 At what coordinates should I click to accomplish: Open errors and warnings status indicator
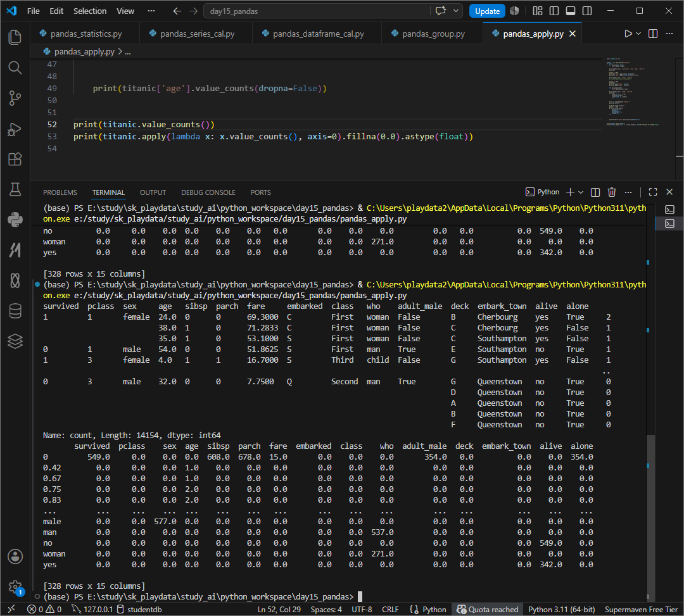[44, 609]
